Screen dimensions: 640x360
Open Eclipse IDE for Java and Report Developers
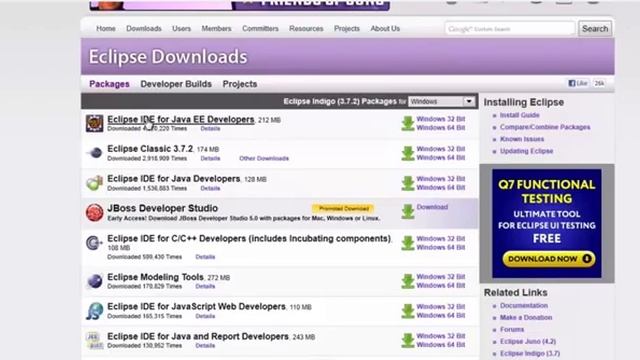(x=198, y=337)
